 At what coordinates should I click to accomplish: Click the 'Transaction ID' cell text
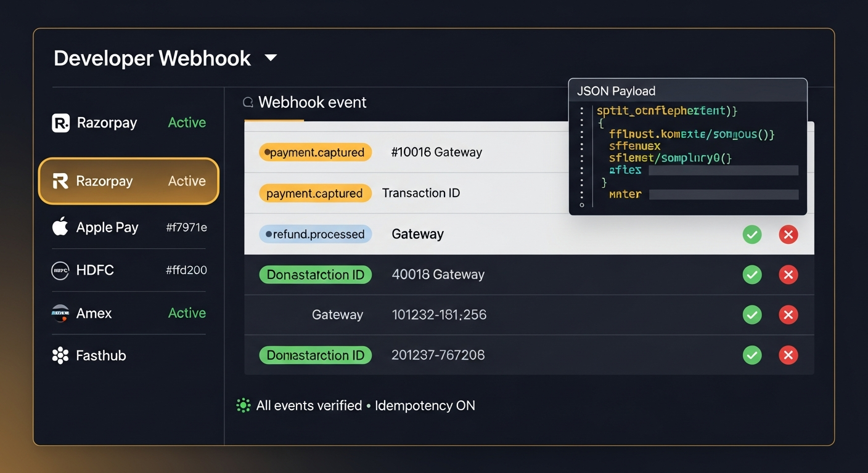coord(421,193)
